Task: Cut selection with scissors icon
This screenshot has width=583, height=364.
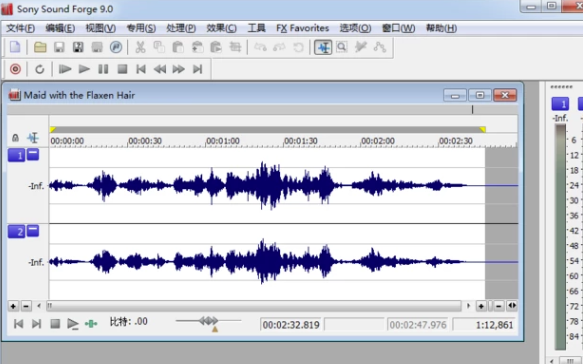Action: pos(140,47)
